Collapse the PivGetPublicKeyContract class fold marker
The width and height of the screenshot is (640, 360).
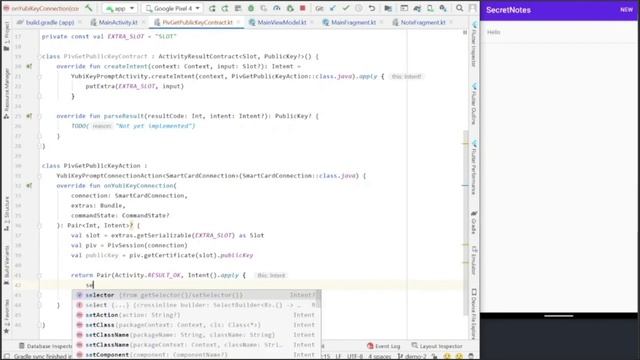(40, 56)
